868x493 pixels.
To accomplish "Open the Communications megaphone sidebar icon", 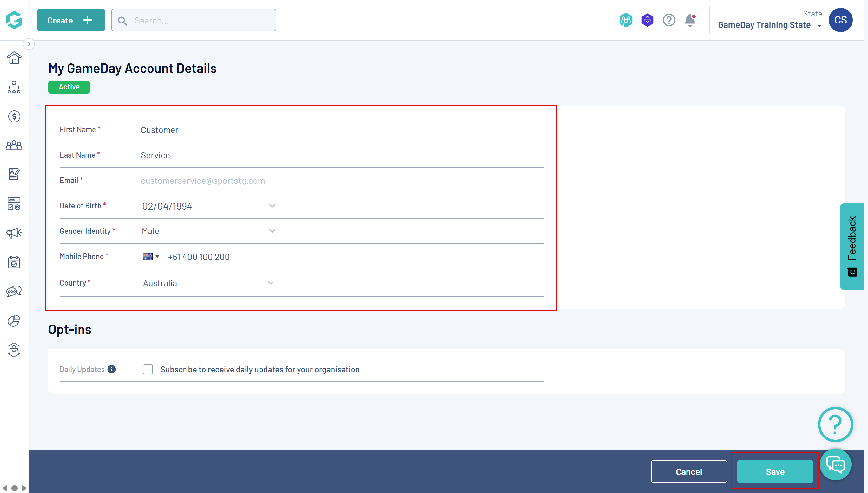I will click(x=14, y=233).
